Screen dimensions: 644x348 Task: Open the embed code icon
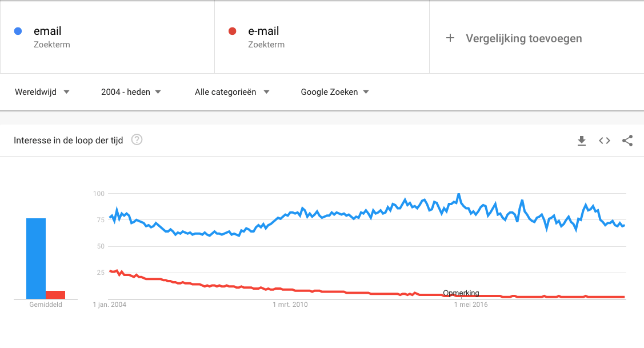tap(605, 141)
